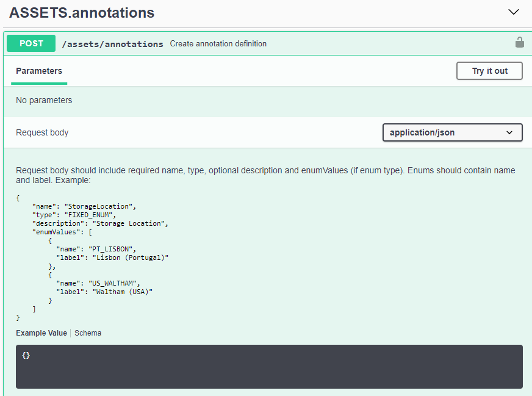The image size is (532, 396).
Task: Click the Try it out button
Action: tap(489, 71)
